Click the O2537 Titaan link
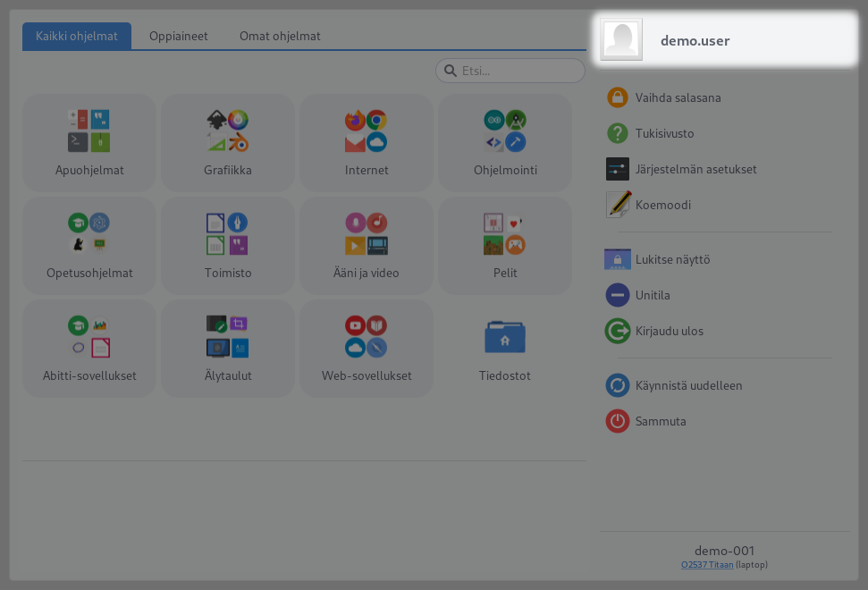 click(x=706, y=565)
